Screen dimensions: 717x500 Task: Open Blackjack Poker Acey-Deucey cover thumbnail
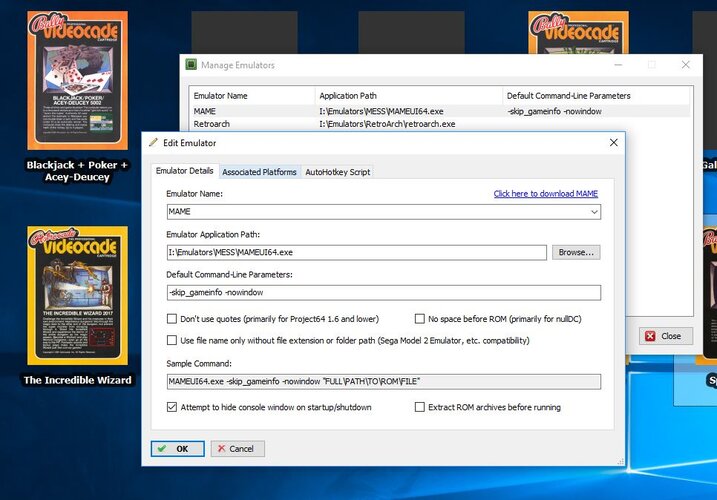(77, 81)
